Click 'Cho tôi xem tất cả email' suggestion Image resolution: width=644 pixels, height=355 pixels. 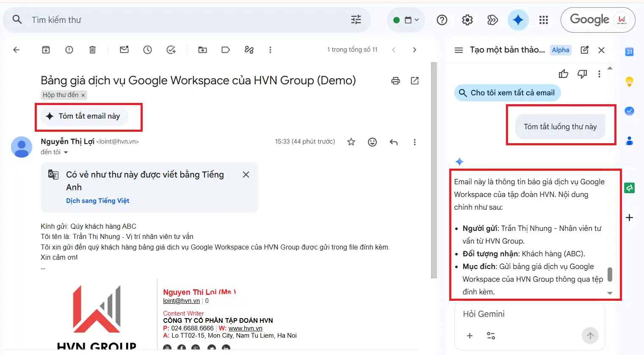(507, 93)
